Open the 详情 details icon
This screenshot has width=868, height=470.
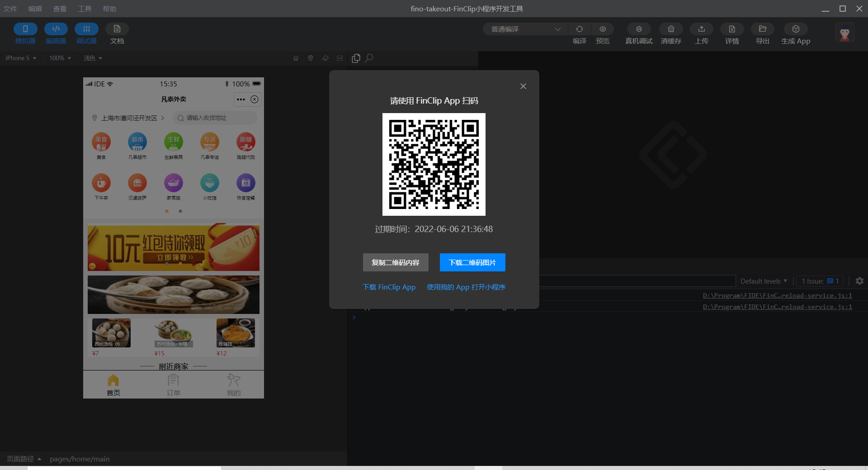coord(732,29)
